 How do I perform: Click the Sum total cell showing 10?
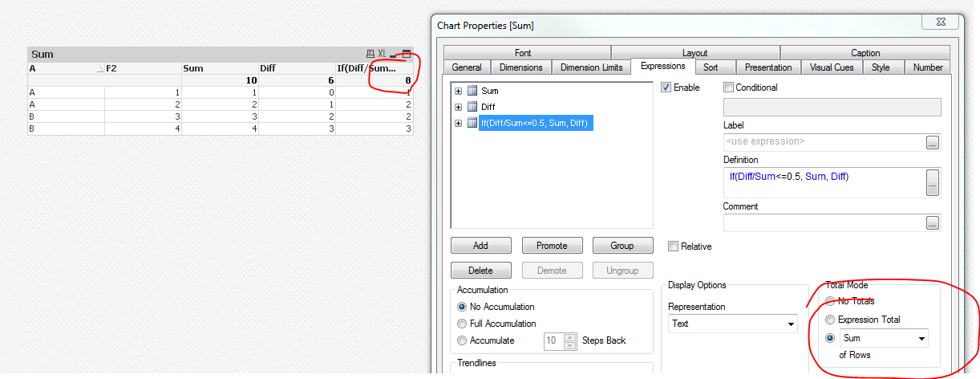tap(220, 81)
